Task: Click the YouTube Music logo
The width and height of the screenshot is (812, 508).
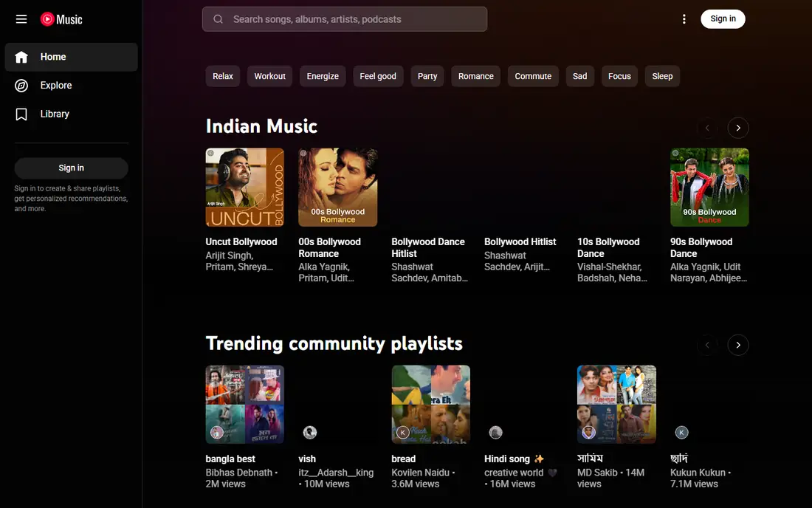Action: pyautogui.click(x=61, y=19)
